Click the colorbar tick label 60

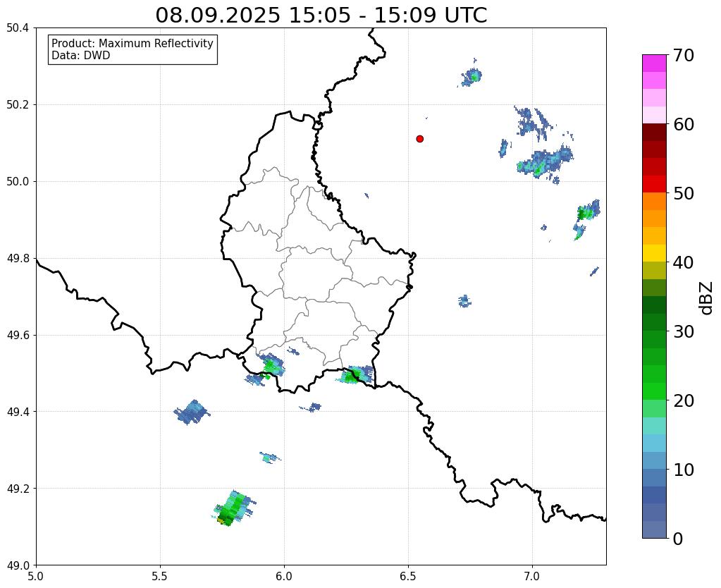pos(684,124)
